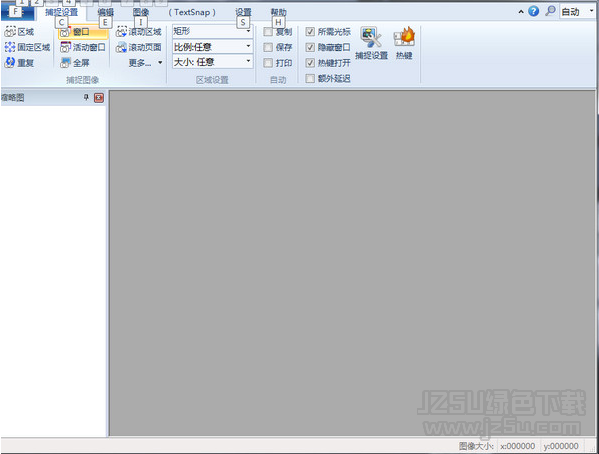Switch to the 设置 settings tab
The width and height of the screenshot is (599, 454).
pyautogui.click(x=243, y=12)
